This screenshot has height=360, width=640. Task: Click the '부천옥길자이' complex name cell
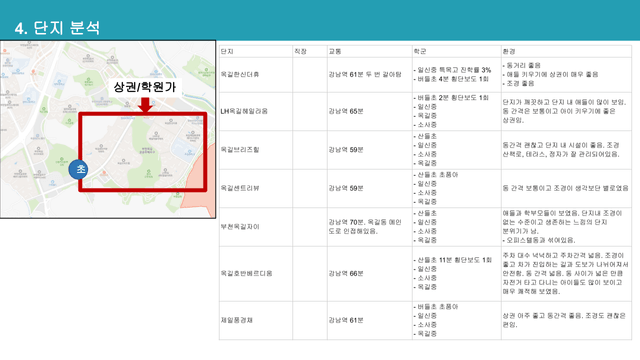(x=256, y=227)
